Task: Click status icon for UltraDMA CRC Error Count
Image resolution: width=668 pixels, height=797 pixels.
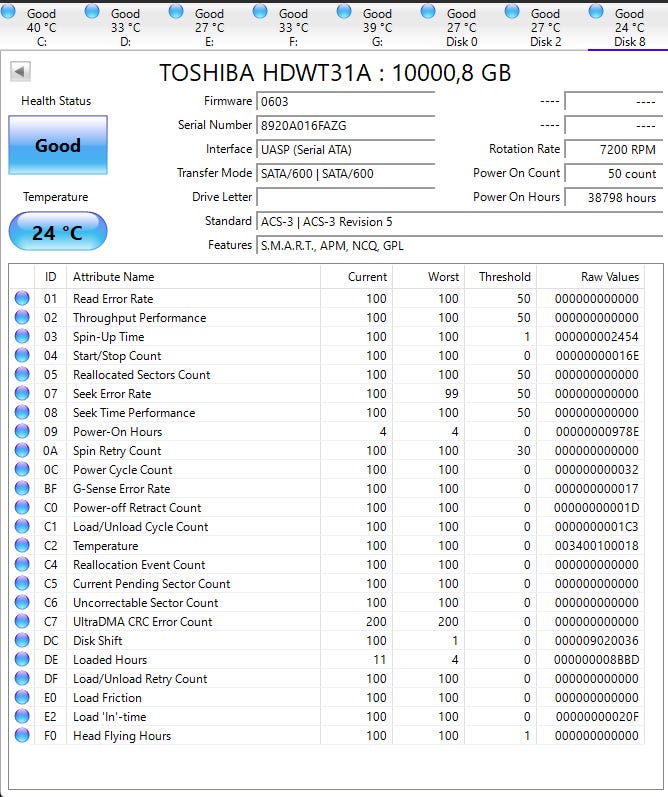Action: click(x=22, y=621)
